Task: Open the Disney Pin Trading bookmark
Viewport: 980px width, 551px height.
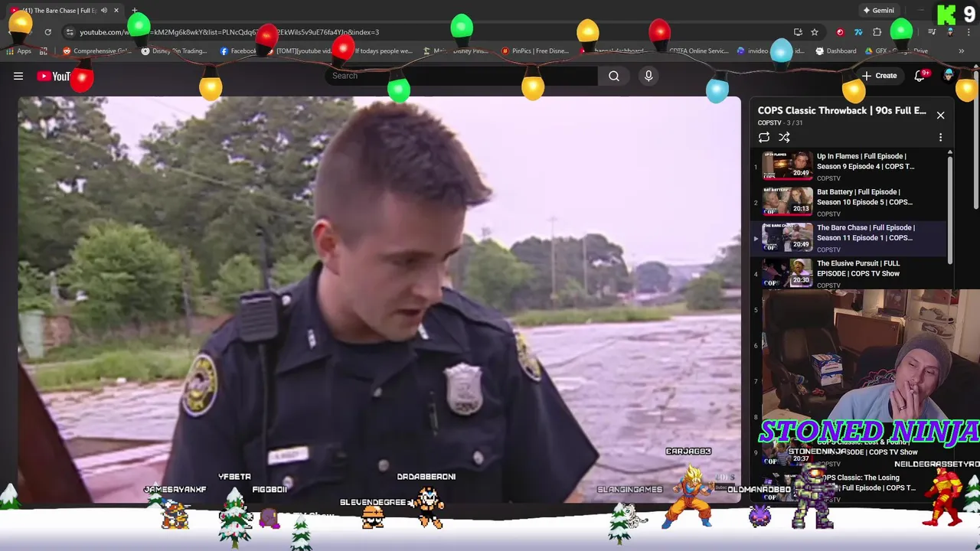Action: [x=174, y=51]
